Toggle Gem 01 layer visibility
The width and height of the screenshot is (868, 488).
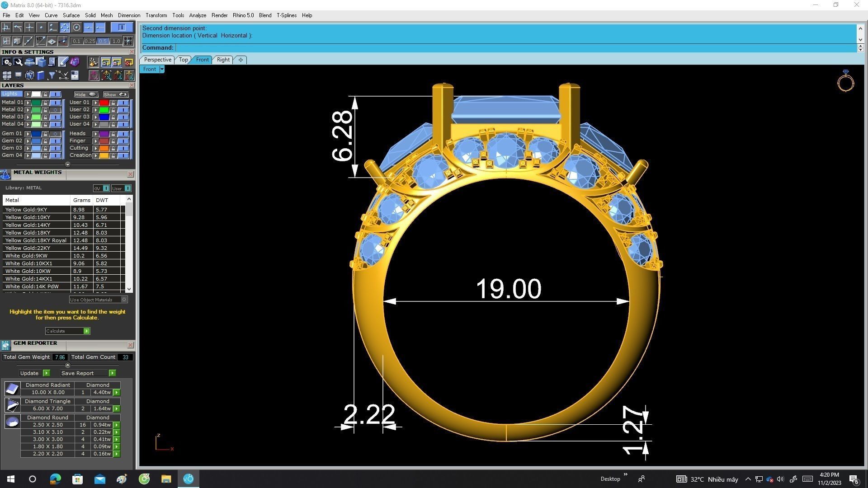[x=55, y=134]
